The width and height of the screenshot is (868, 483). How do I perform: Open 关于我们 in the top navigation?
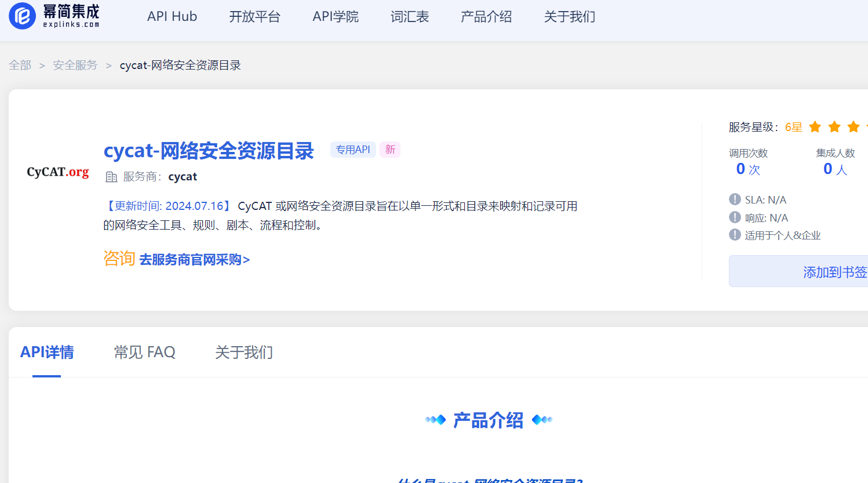point(570,17)
